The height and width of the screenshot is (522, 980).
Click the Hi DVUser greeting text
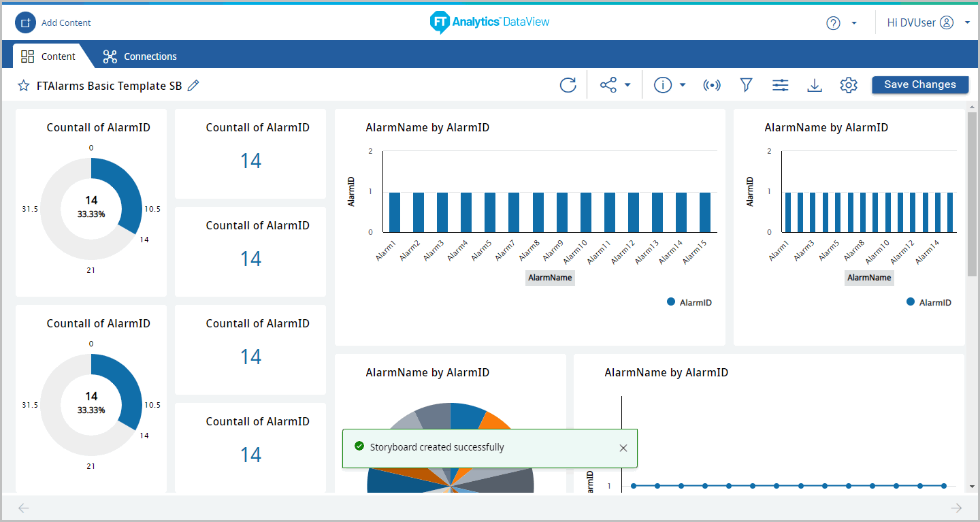[911, 22]
